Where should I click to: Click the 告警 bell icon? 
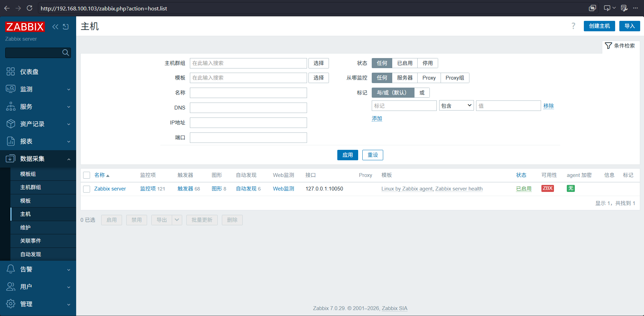(11, 269)
